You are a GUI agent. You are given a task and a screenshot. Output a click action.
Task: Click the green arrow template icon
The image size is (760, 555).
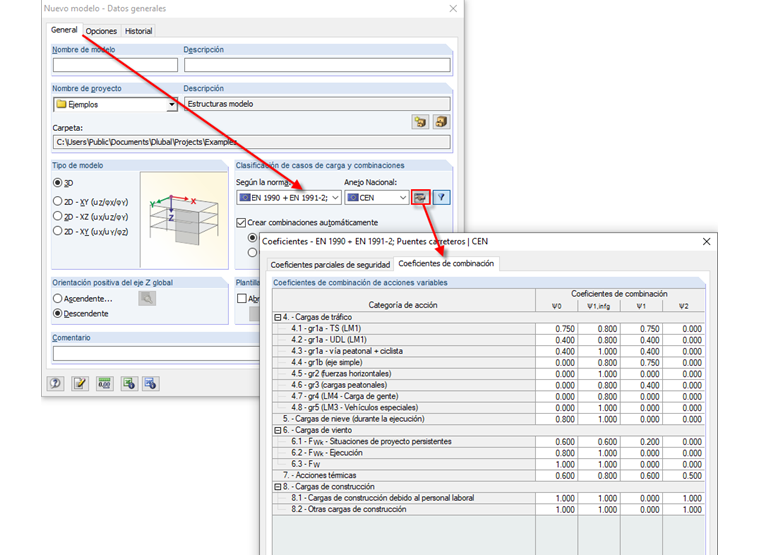[x=128, y=384]
